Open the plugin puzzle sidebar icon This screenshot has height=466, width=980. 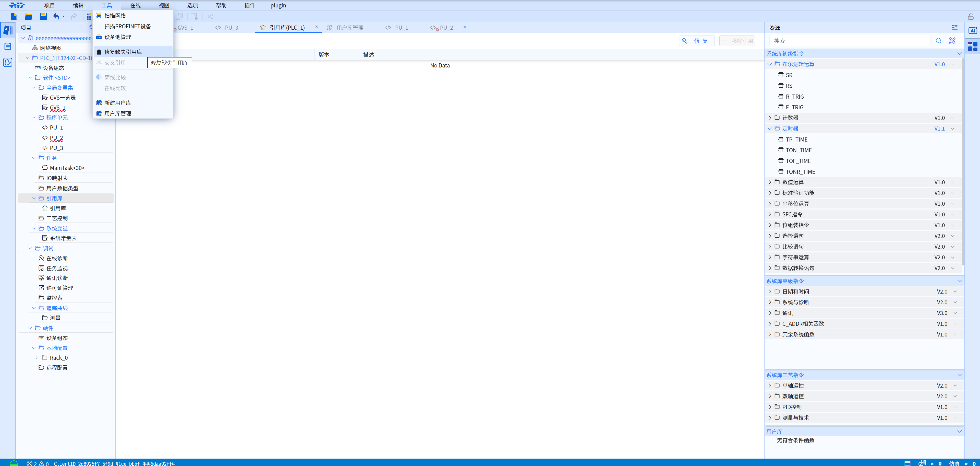click(x=8, y=62)
